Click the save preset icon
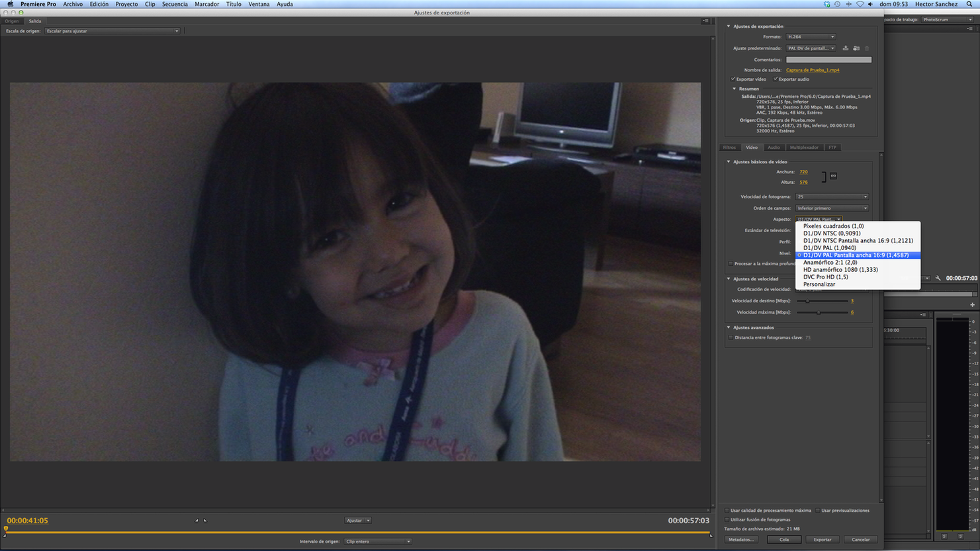The height and width of the screenshot is (551, 980). (846, 48)
